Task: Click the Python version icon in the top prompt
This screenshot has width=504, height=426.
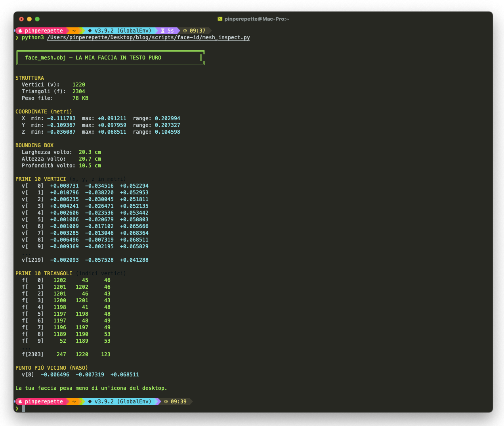Action: (90, 31)
